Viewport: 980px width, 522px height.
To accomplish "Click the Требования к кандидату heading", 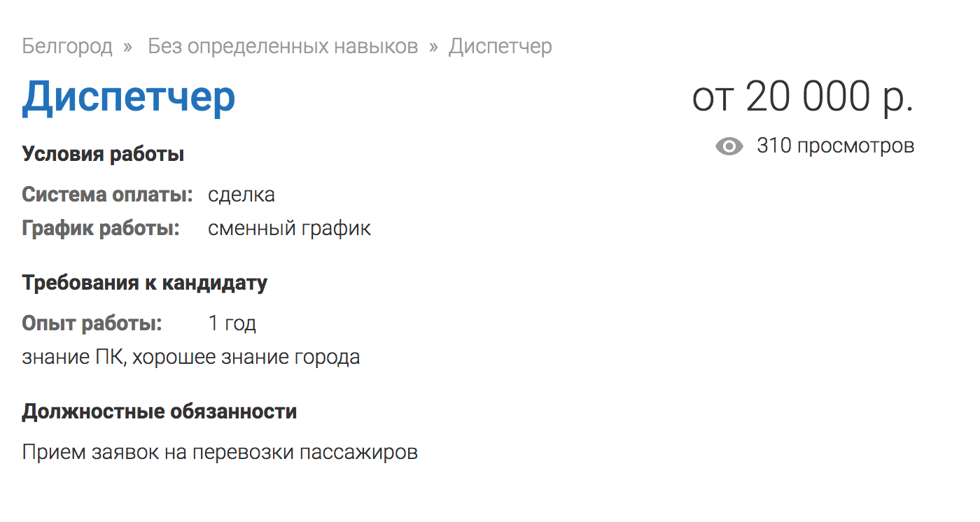I will [x=144, y=283].
